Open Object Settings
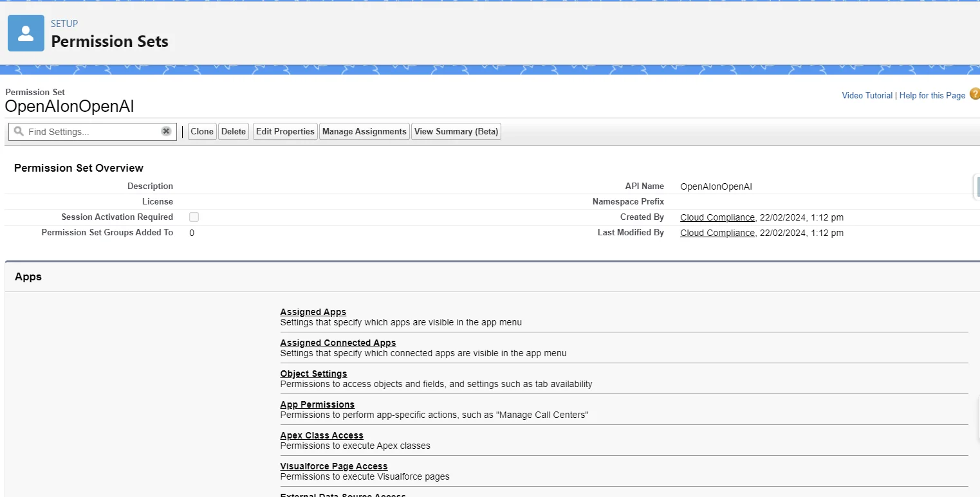980x497 pixels. pos(313,374)
